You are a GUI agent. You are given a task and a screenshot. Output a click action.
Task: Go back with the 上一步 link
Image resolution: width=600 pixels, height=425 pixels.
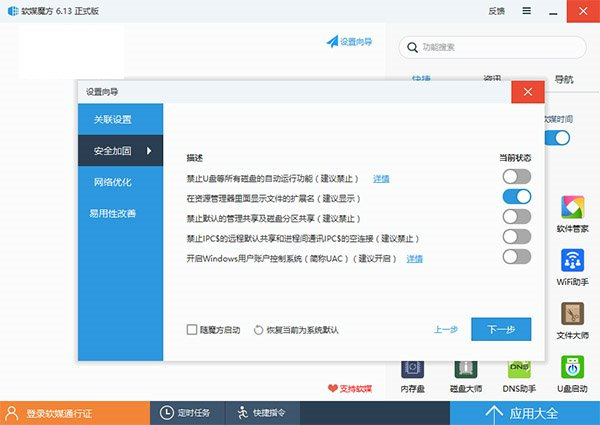[x=446, y=329]
